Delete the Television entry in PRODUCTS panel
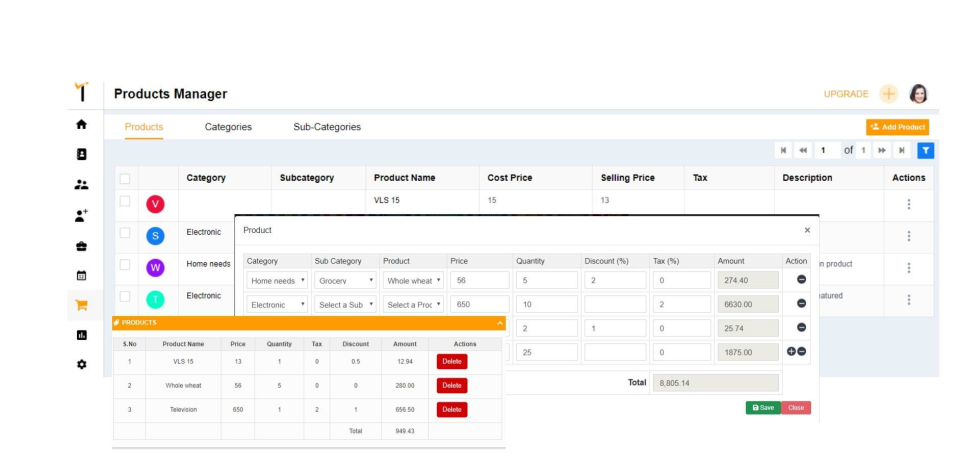Viewport: 960px width, 470px height. [x=452, y=409]
